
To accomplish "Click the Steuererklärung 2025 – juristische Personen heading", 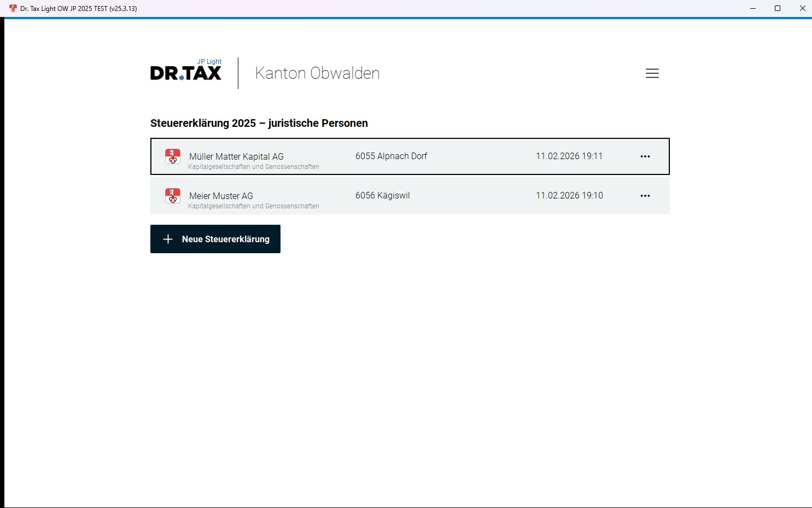I will coord(259,123).
